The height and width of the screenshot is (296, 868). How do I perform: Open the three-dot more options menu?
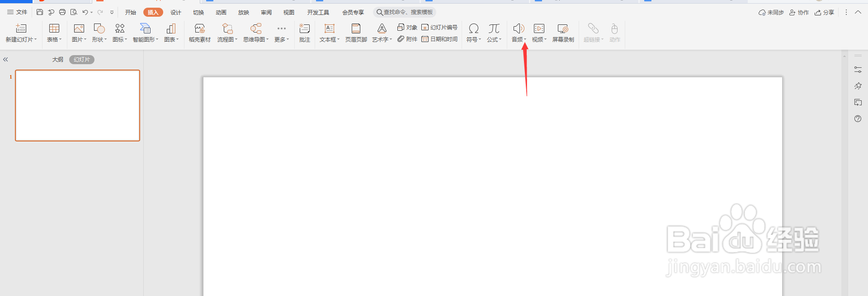[846, 12]
